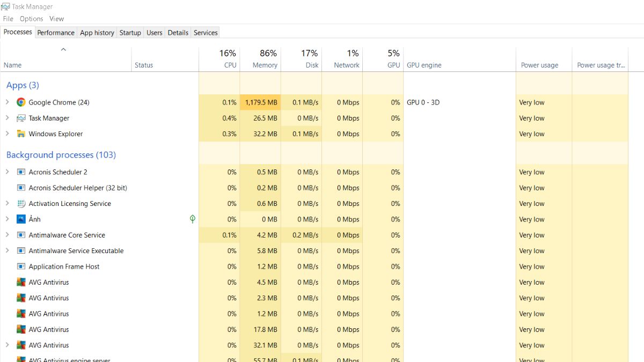Image resolution: width=644 pixels, height=362 pixels.
Task: Click the Antimalware Service Executable icon
Action: tap(20, 250)
